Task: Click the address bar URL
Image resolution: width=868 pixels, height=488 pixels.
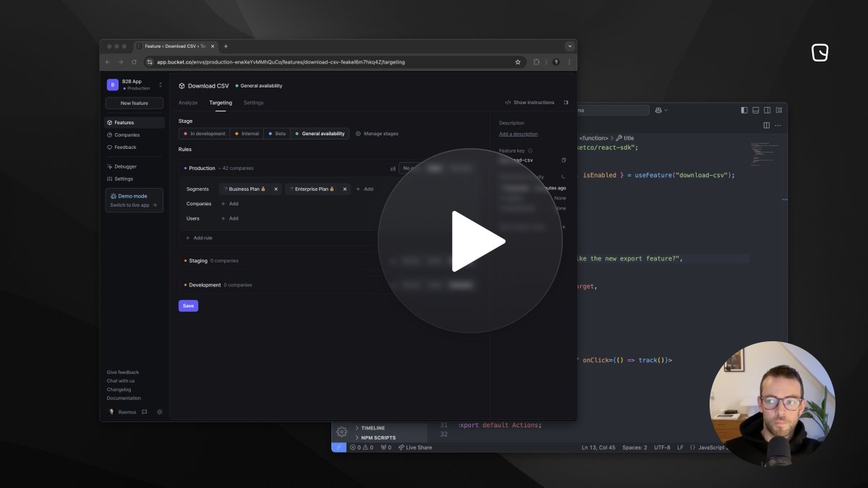Action: [281, 62]
